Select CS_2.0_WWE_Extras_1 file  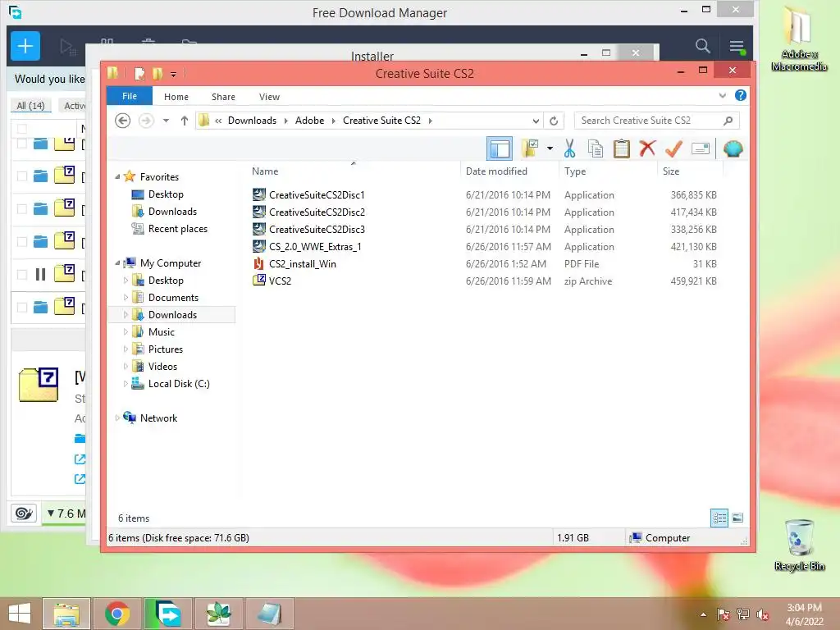(315, 246)
